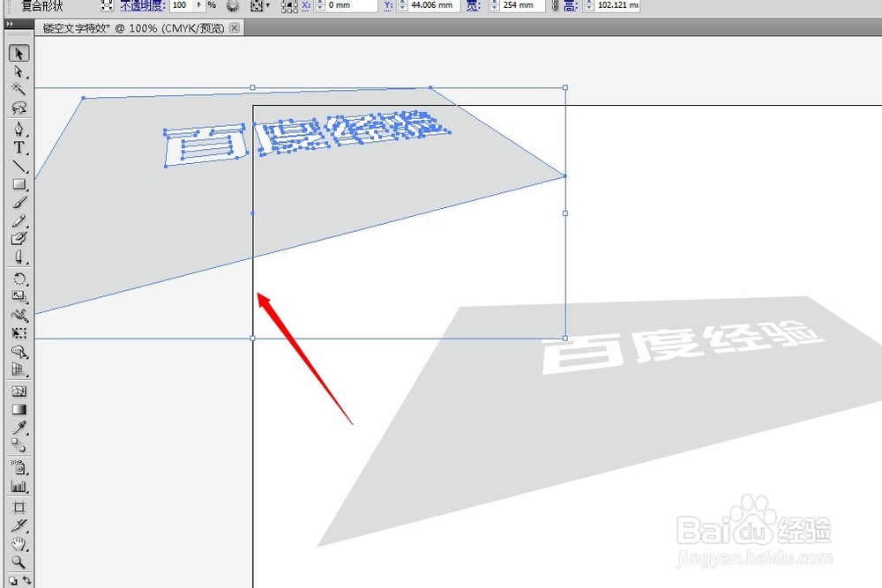Screen dimensions: 882x588
Task: Select the Selection (black arrow) tool
Action: [x=19, y=53]
